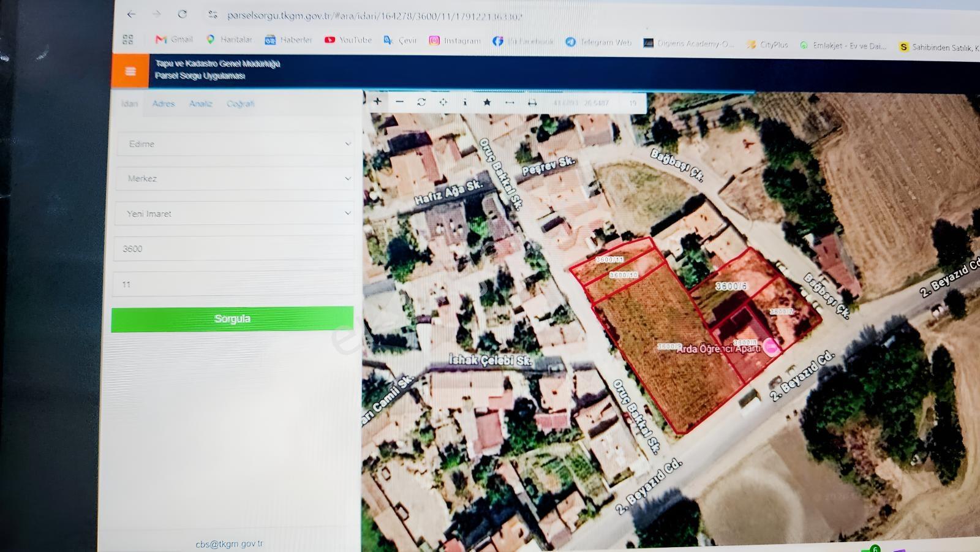The width and height of the screenshot is (980, 552).
Task: Select the measure distance arrow tool
Action: 510,102
